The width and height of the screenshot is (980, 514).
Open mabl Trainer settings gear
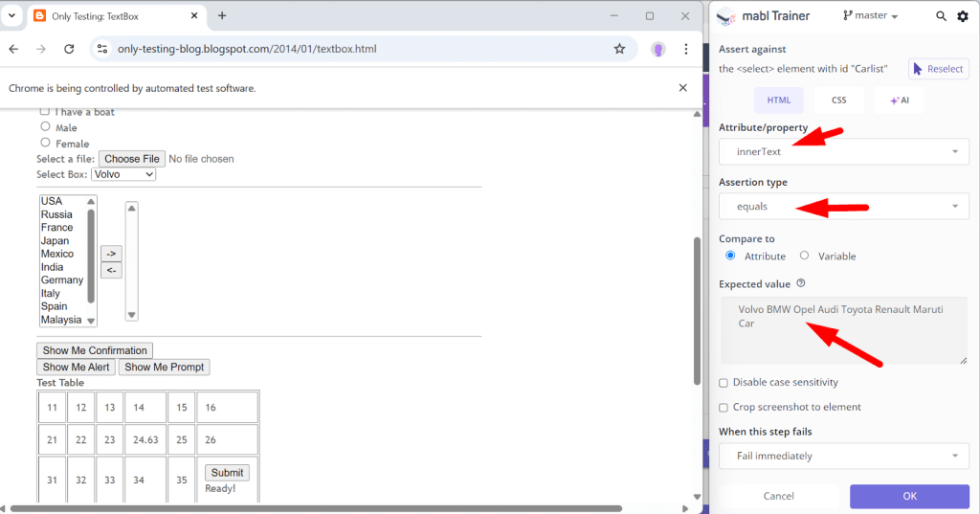coord(963,16)
